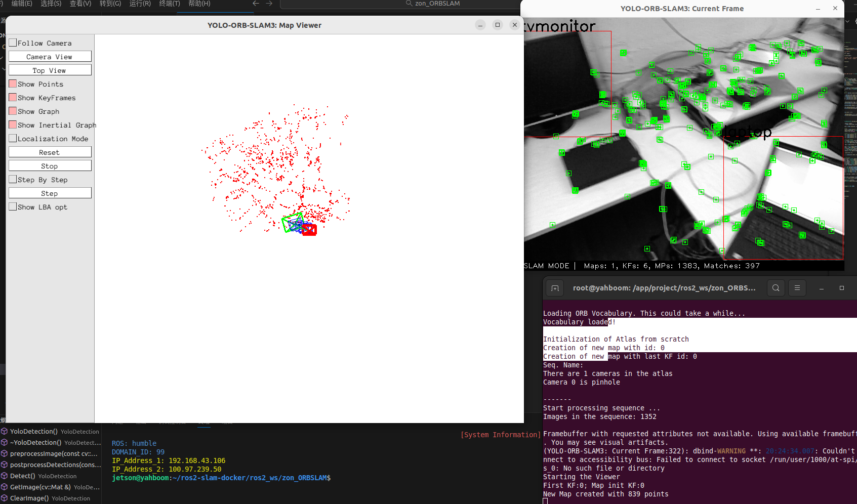Viewport: 857px width, 504px height.
Task: Toggle the Show Graph checkbox
Action: tap(13, 111)
